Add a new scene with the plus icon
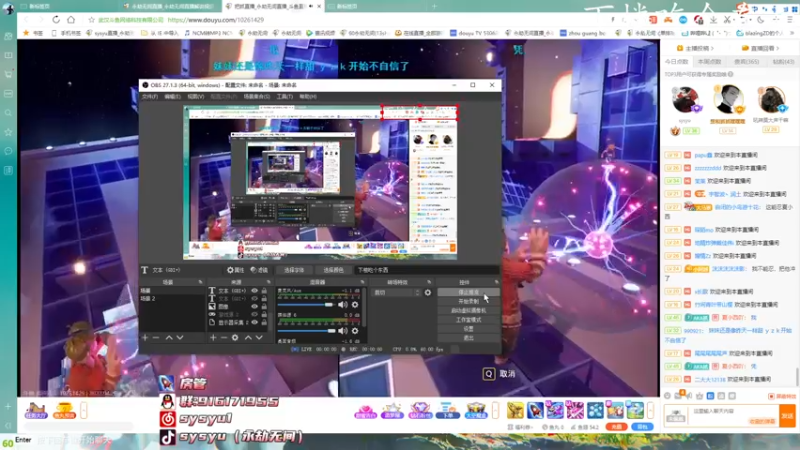Image resolution: width=800 pixels, height=450 pixels. click(x=145, y=338)
